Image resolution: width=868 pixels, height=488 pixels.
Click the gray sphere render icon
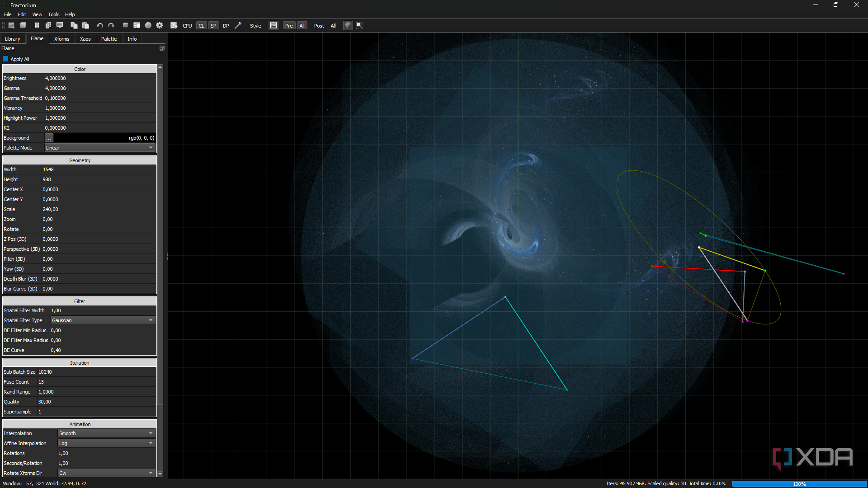(x=148, y=26)
